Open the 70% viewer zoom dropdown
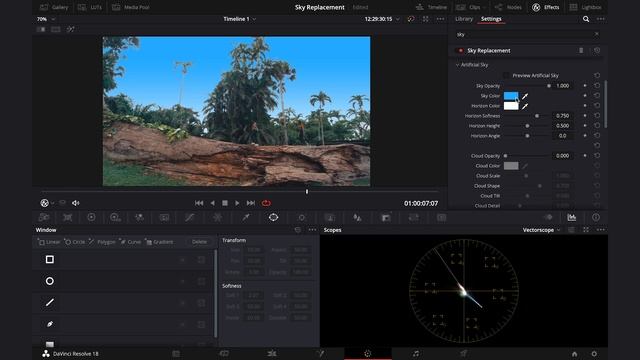This screenshot has height=360, width=640. coord(46,19)
